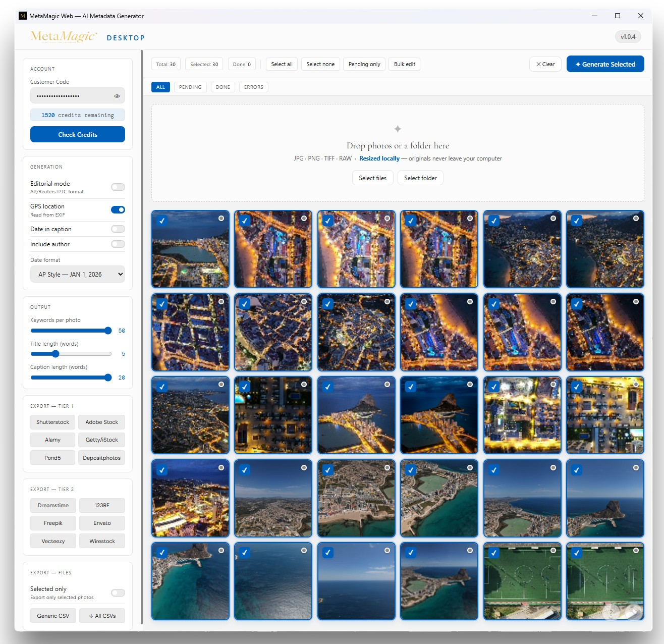This screenshot has height=644, width=664.
Task: Click Select none
Action: click(x=320, y=64)
